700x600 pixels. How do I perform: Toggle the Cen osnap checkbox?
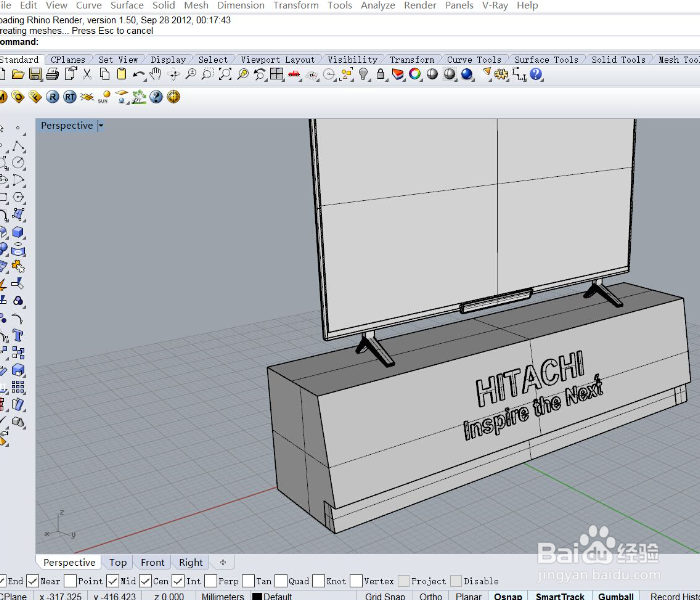coord(145,581)
